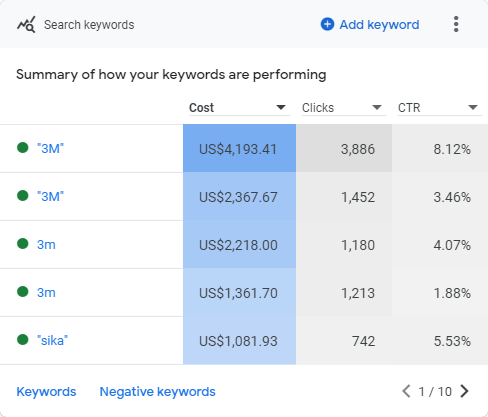Image resolution: width=488 pixels, height=417 pixels.
Task: Click green status dot for "sika" row
Action: (23, 340)
